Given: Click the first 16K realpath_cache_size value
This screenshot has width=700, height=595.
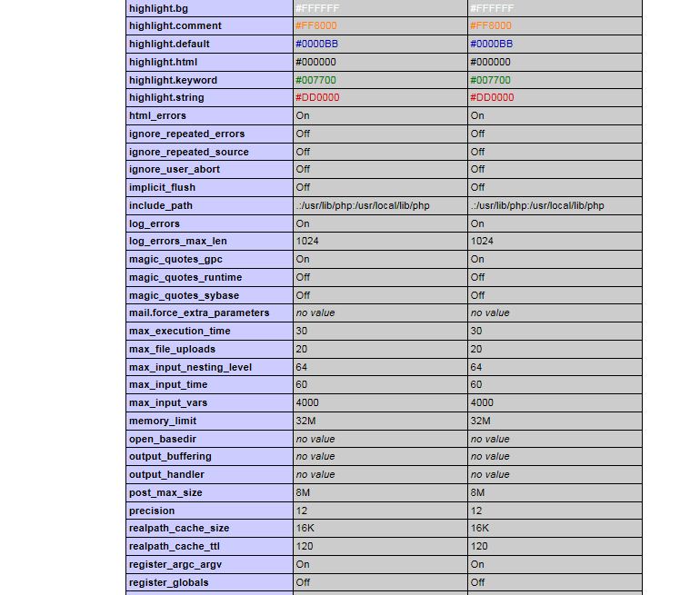Looking at the screenshot, I should point(305,528).
